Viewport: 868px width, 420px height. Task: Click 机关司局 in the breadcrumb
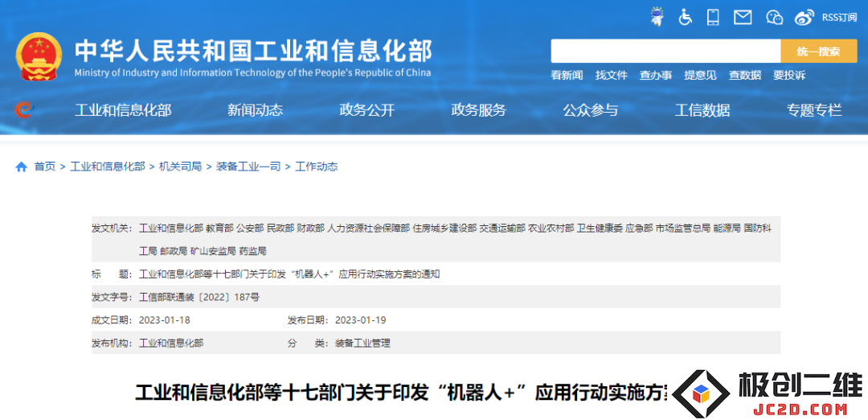tap(181, 167)
